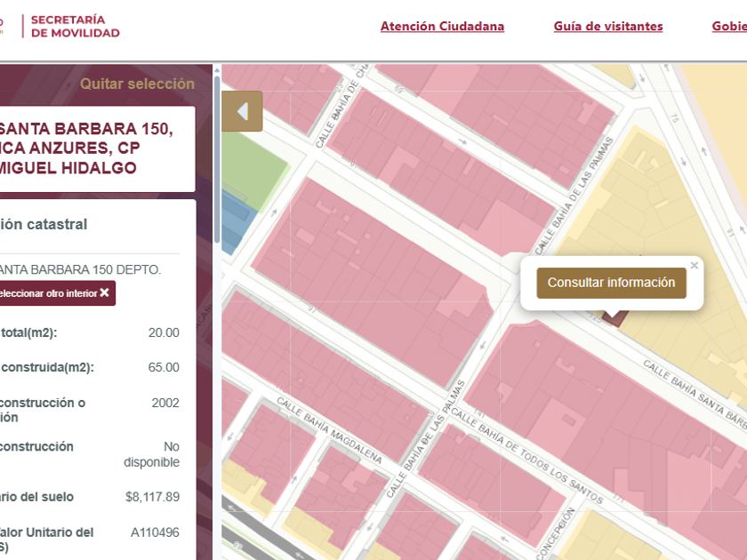747x560 pixels.
Task: Click the catastral section heading
Action: pos(44,224)
